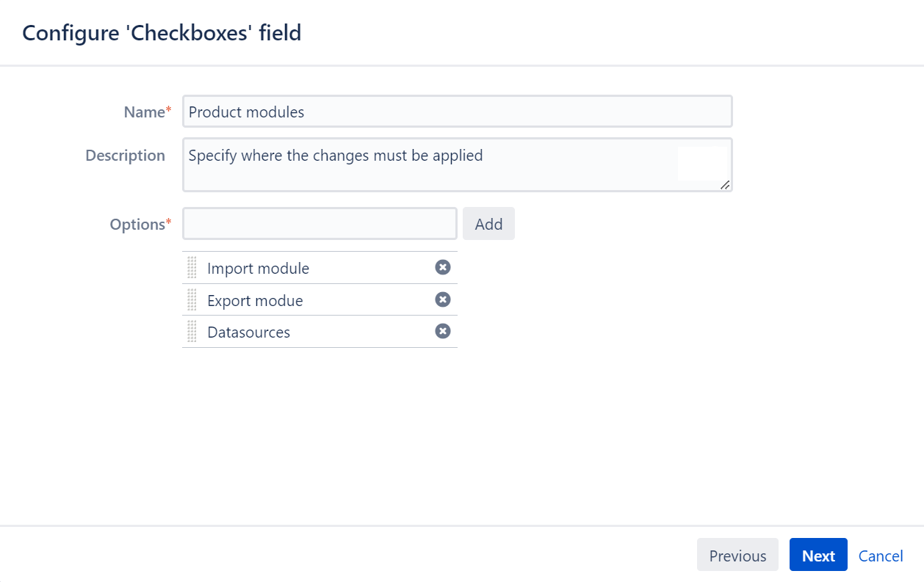The width and height of the screenshot is (924, 582).
Task: Focus the Name input field
Action: tap(457, 112)
